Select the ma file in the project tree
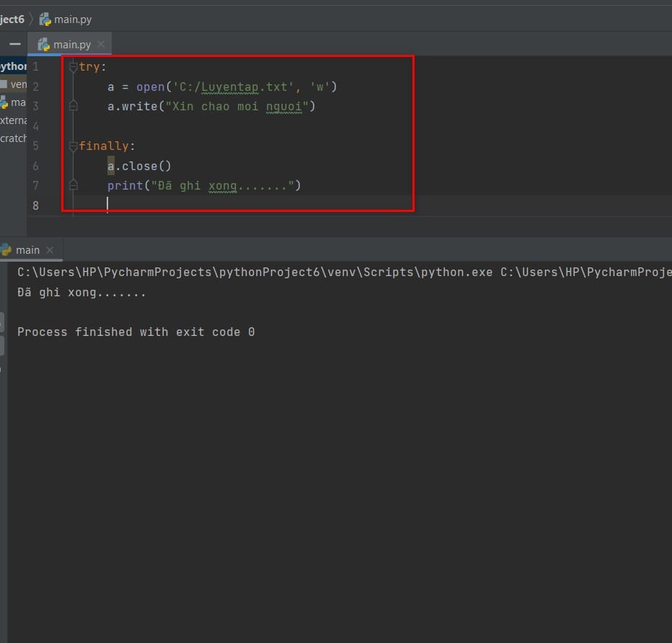672x643 pixels. click(x=14, y=102)
